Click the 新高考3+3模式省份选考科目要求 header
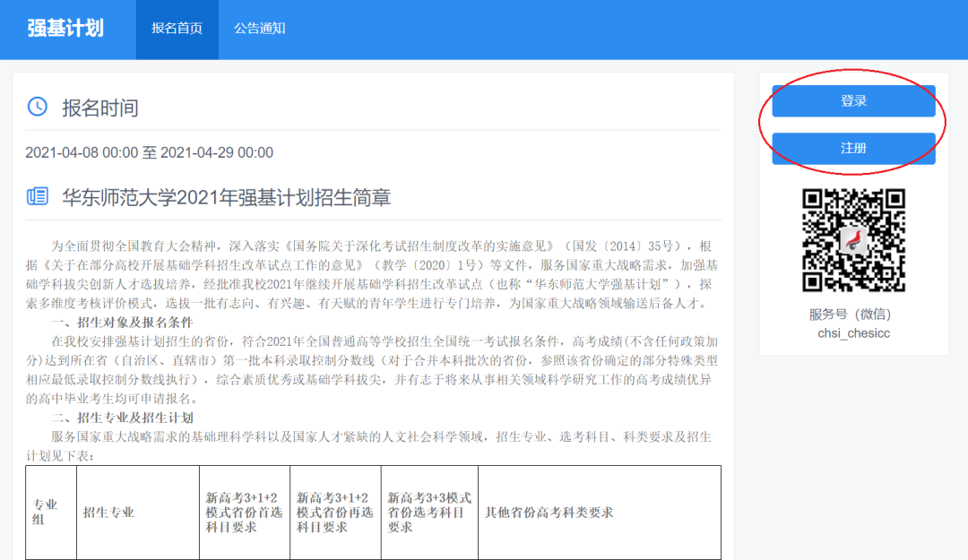The height and width of the screenshot is (560, 968). point(428,513)
